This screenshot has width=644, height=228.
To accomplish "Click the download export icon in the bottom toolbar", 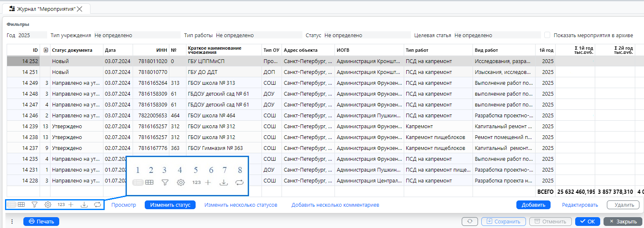I will point(84,205).
